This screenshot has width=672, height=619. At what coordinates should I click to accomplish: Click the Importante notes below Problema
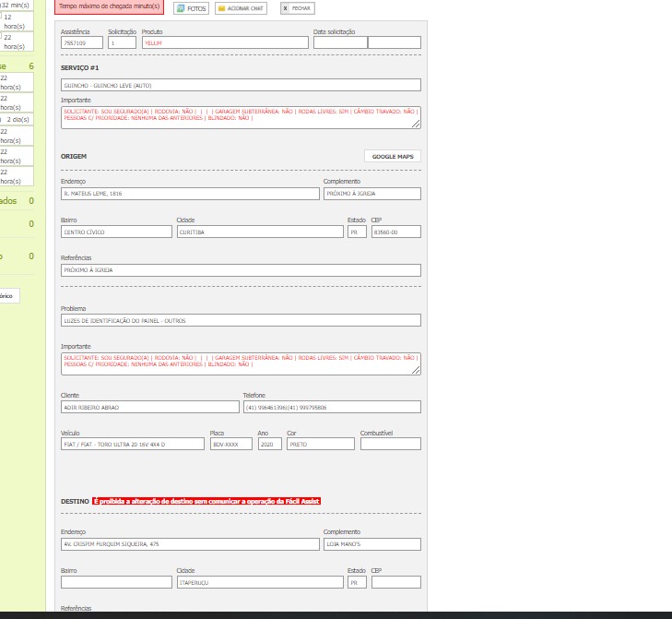coord(241,363)
